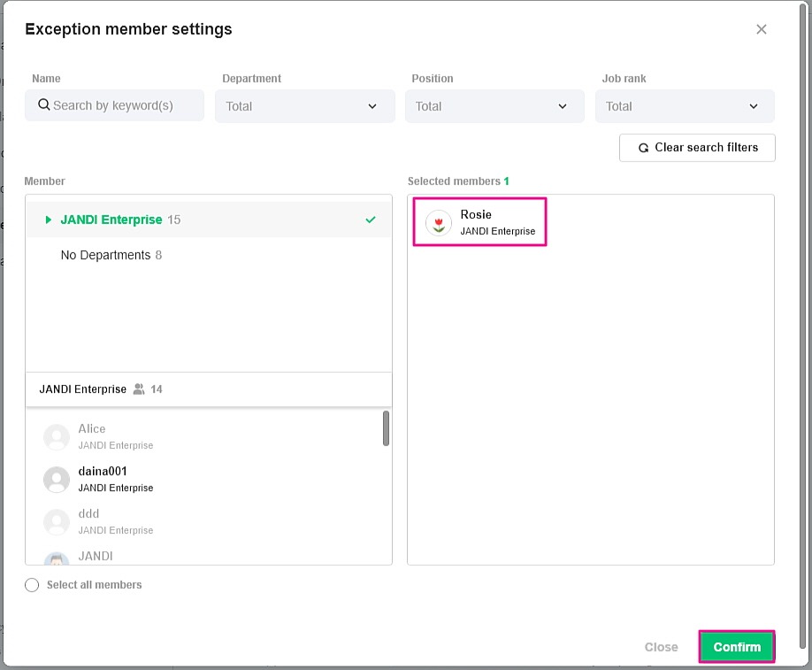Image resolution: width=812 pixels, height=670 pixels.
Task: Click the ddd member avatar
Action: pyautogui.click(x=57, y=522)
